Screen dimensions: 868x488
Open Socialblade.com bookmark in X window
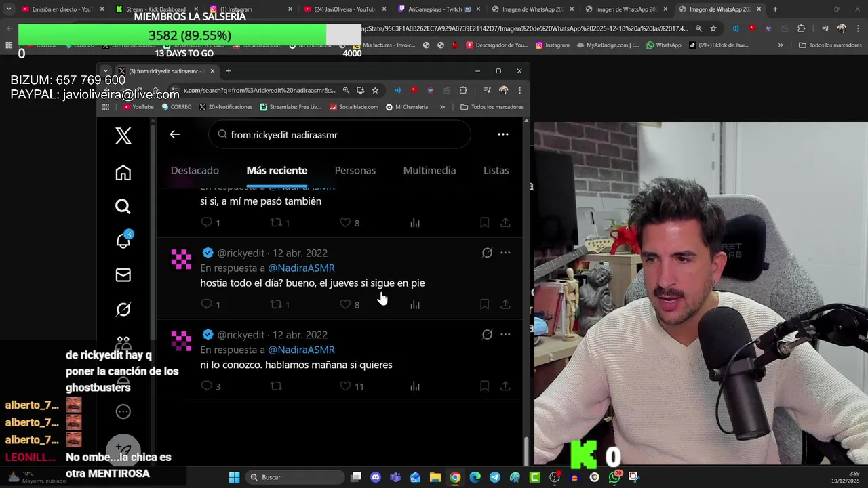coord(353,106)
